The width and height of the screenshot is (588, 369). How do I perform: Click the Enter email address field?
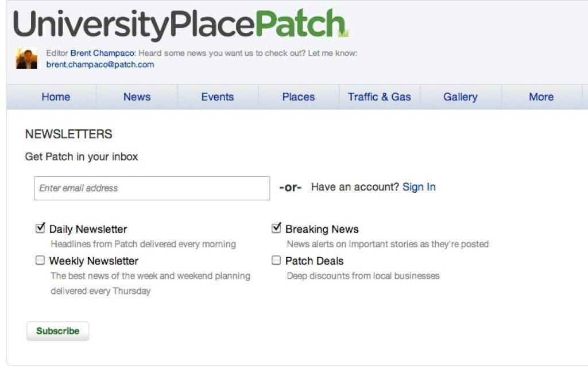[x=152, y=188]
